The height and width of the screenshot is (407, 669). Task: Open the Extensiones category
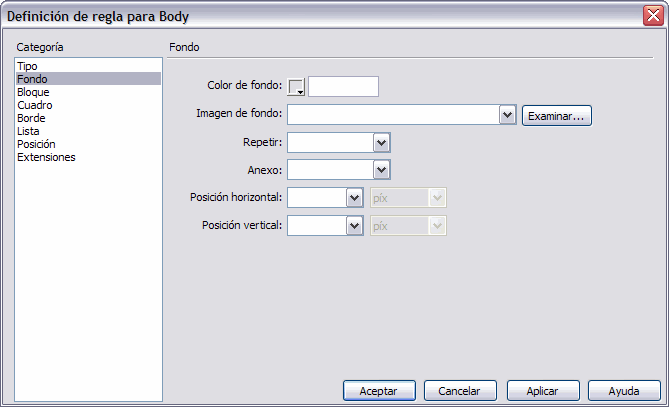[x=46, y=157]
